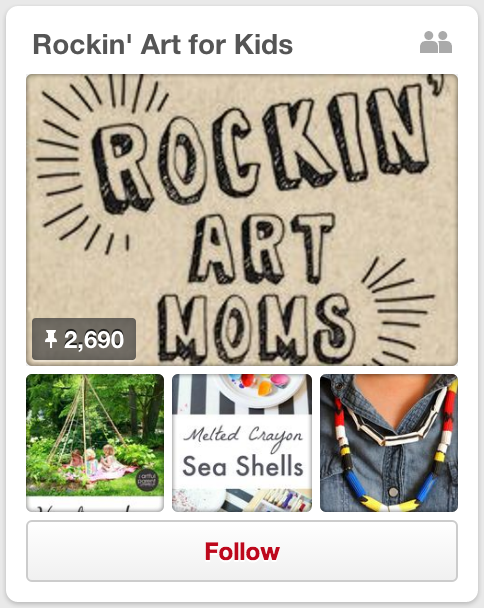This screenshot has width=484, height=608.
Task: Click the children sitting under the teepee
Action: 95,460
